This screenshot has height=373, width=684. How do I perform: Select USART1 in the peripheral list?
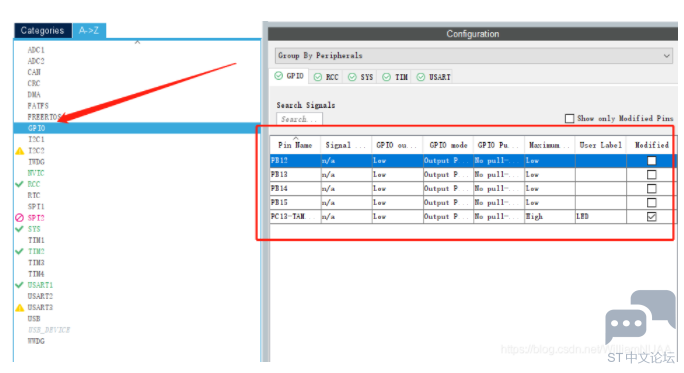point(40,285)
